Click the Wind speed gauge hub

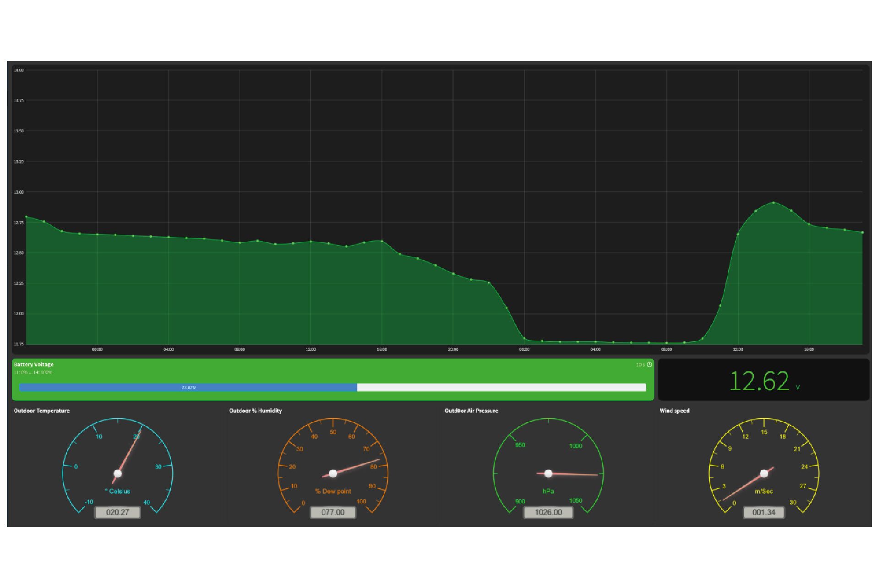click(x=764, y=474)
